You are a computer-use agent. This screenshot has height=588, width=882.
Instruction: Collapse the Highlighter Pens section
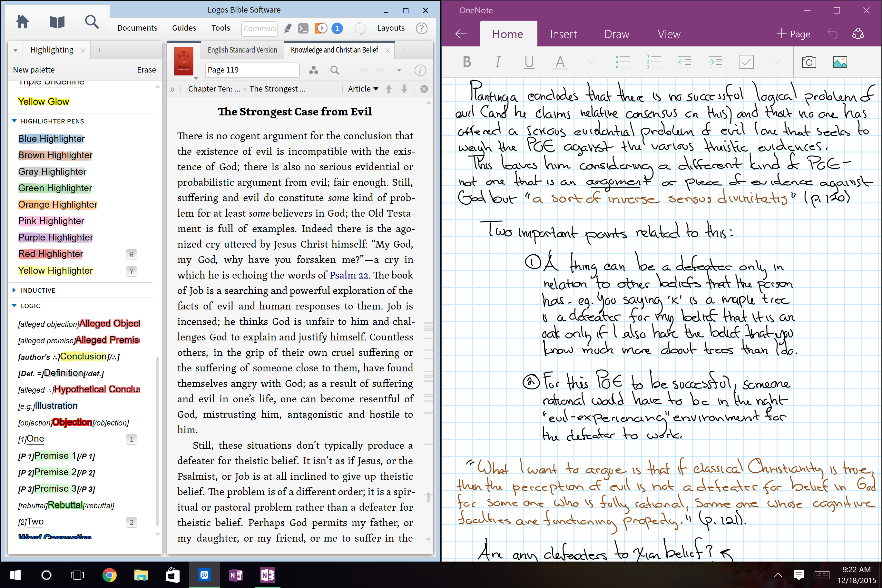(14, 121)
